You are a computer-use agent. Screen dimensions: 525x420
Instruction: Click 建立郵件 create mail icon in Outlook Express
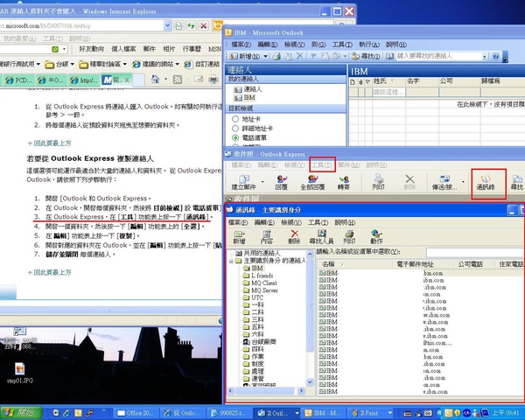coord(244,183)
